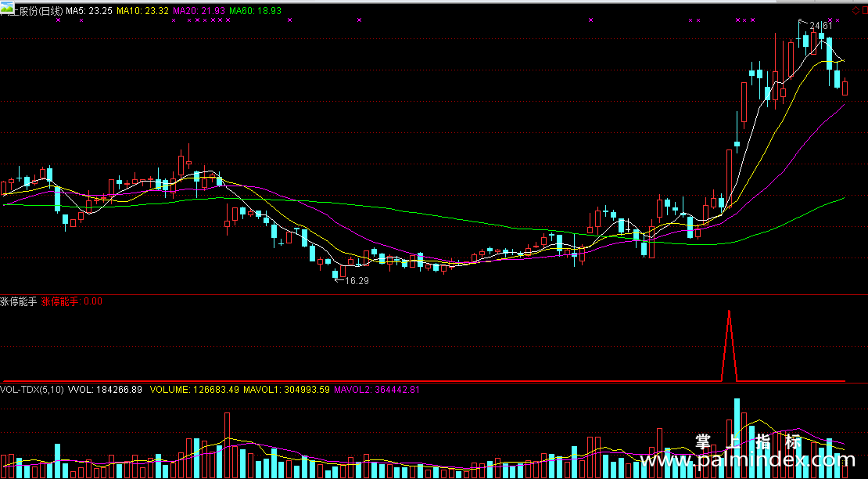Viewport: 868px width, 479px height.
Task: Click the red spike in the 涨停能手 indicator
Action: click(x=729, y=345)
